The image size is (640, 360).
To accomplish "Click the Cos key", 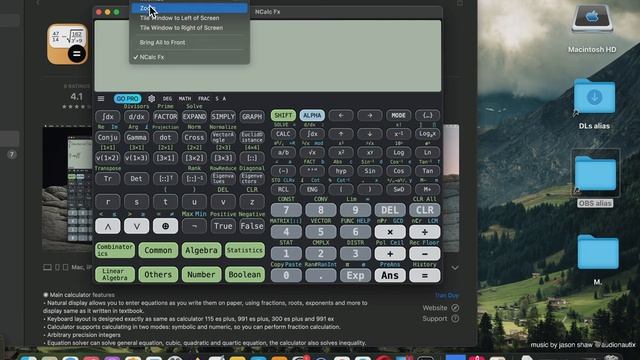I will (398, 171).
